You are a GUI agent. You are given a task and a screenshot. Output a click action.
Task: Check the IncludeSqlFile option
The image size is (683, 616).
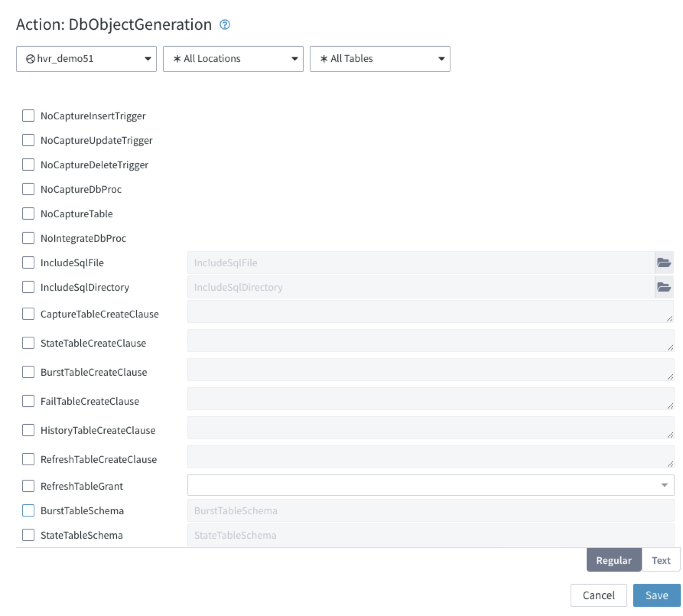click(x=28, y=262)
